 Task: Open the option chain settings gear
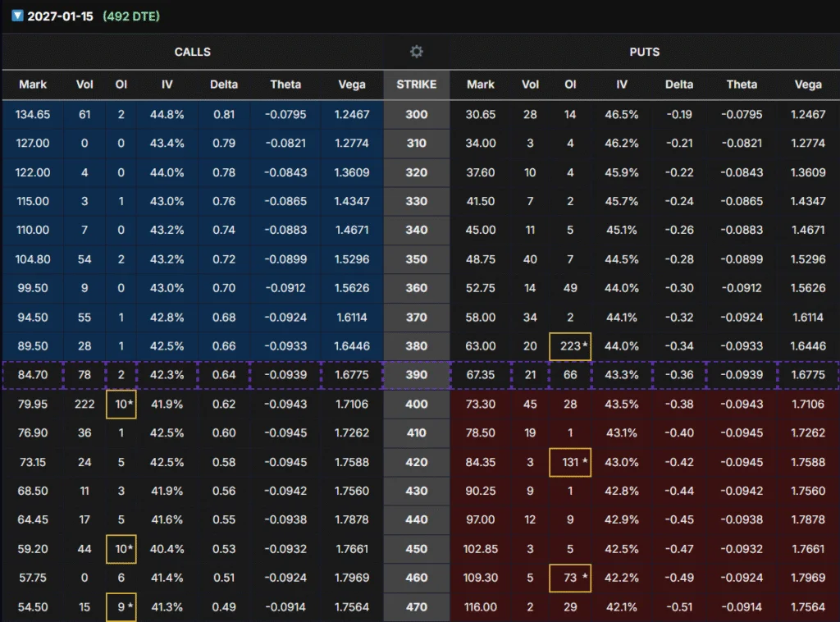[417, 52]
